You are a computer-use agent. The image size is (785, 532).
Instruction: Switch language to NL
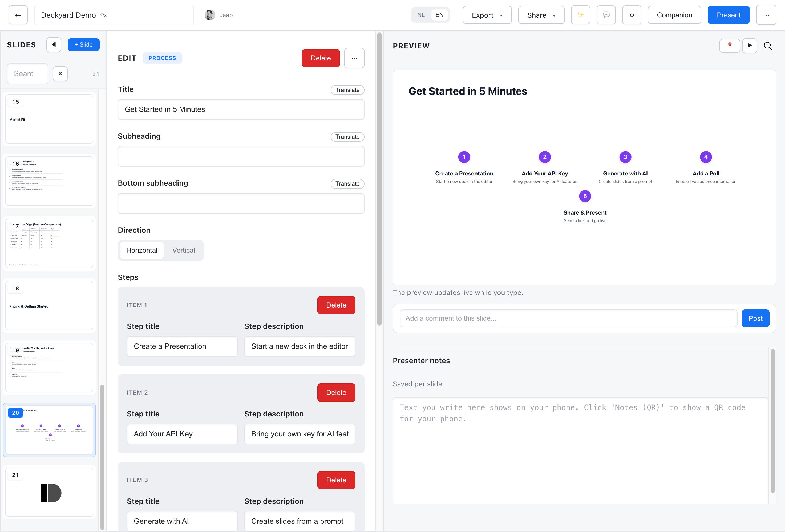(421, 15)
